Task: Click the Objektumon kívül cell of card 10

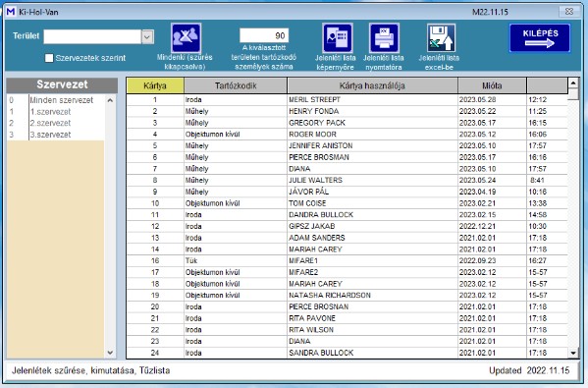Action: [236, 203]
